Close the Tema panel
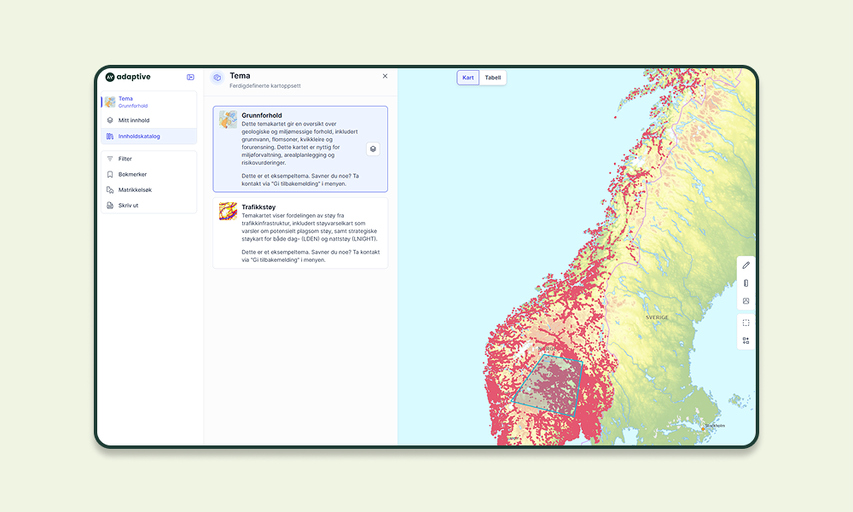This screenshot has width=853, height=512. tap(385, 76)
